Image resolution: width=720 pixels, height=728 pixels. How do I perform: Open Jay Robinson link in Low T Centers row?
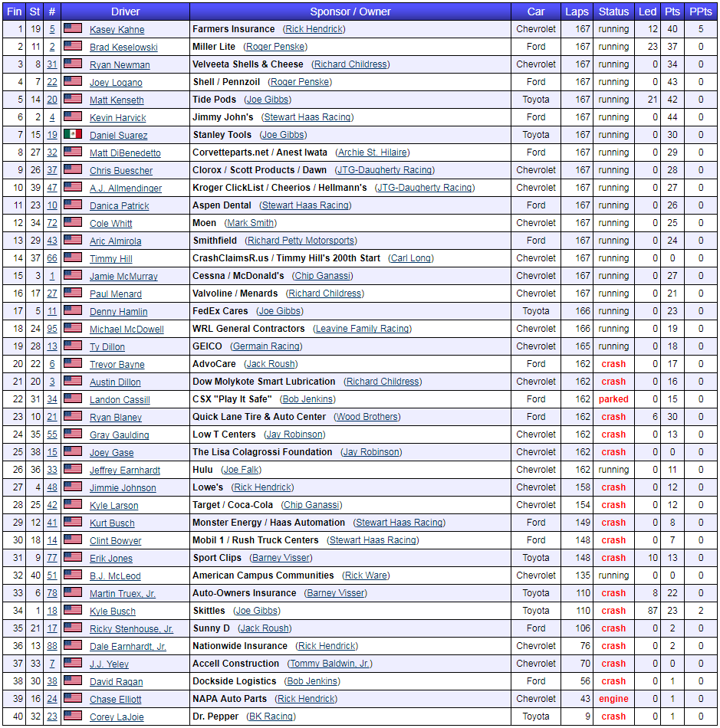pos(295,435)
